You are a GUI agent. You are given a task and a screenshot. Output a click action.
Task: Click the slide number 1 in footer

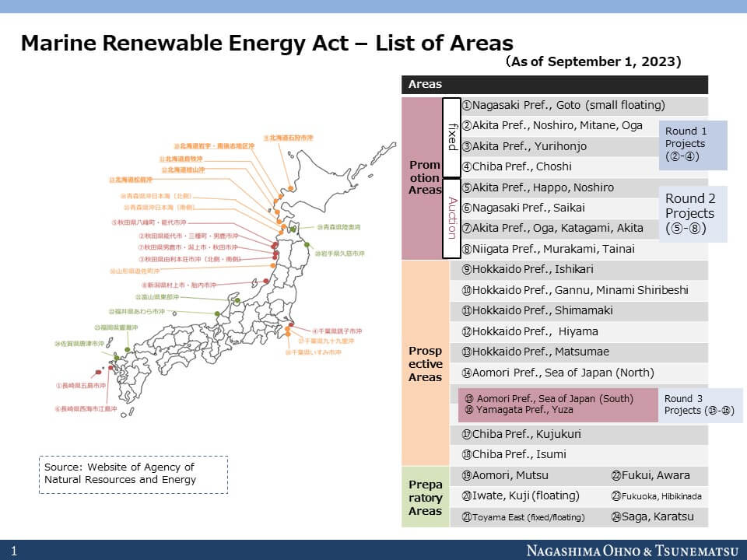pyautogui.click(x=14, y=551)
